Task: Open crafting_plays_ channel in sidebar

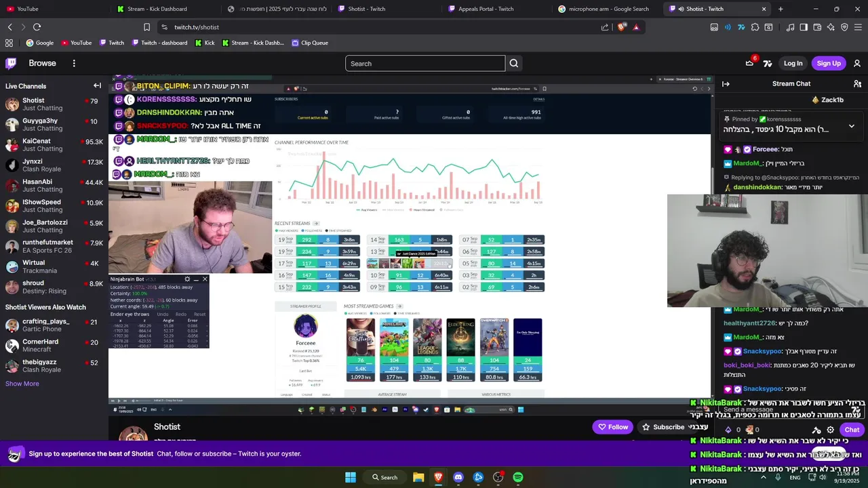Action: [53, 325]
